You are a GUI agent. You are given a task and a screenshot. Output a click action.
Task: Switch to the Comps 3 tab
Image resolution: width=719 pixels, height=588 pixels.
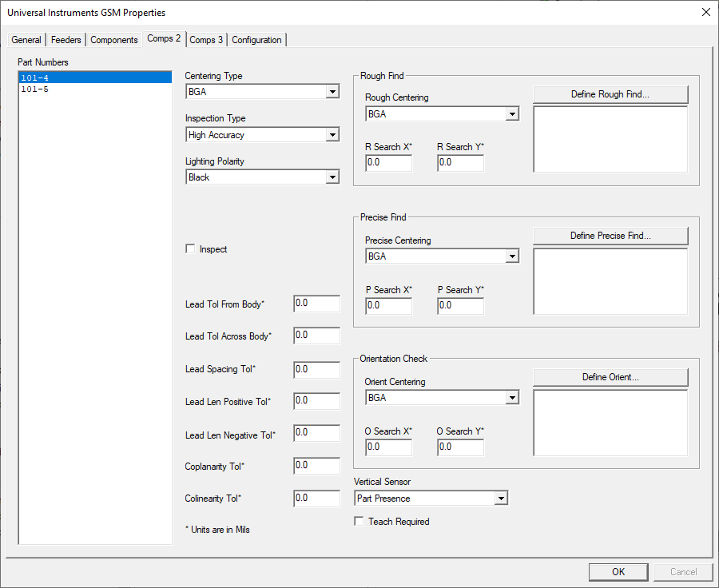(206, 39)
